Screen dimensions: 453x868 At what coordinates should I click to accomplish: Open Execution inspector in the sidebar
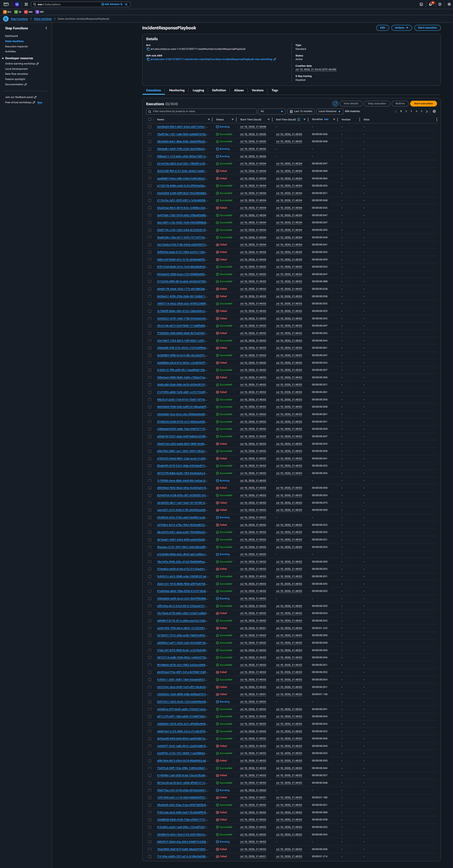17,46
